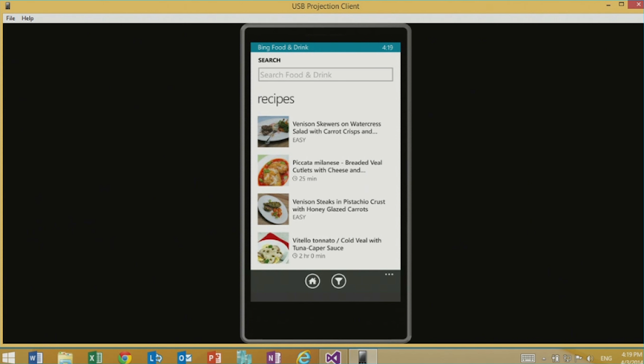Open Vitello tonnato Cold Veal recipe

pyautogui.click(x=325, y=248)
